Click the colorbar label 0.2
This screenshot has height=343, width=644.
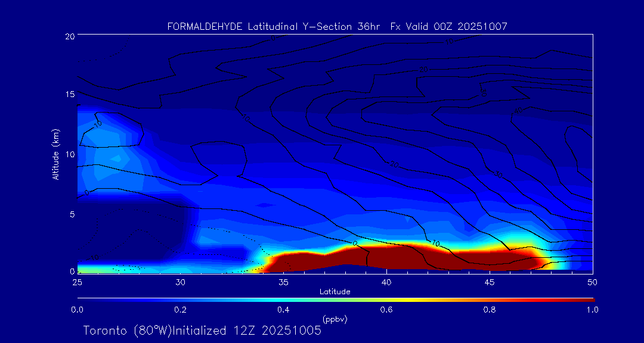[x=180, y=310]
